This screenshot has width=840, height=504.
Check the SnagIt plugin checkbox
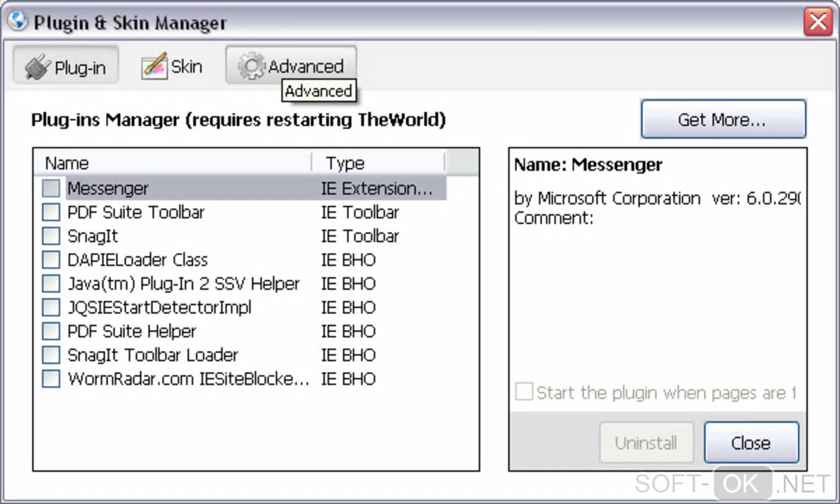click(x=51, y=236)
